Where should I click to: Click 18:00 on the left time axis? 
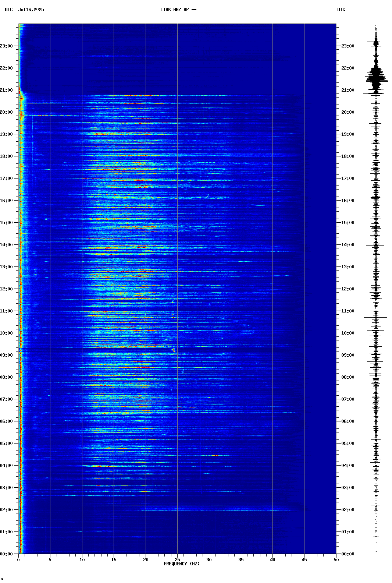[6, 156]
